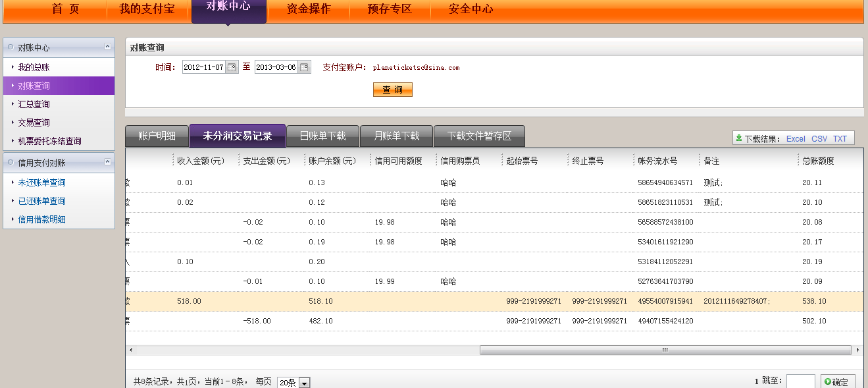The width and height of the screenshot is (868, 388).
Task: Open the start date calendar picker icon
Action: pyautogui.click(x=231, y=67)
